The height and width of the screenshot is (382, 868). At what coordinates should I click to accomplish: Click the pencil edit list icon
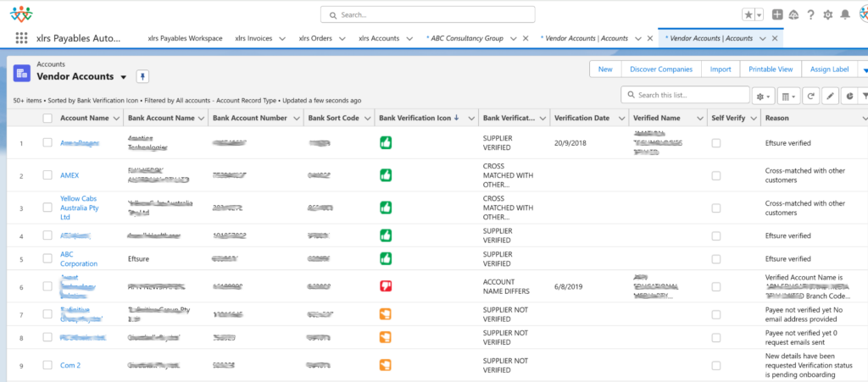click(831, 96)
